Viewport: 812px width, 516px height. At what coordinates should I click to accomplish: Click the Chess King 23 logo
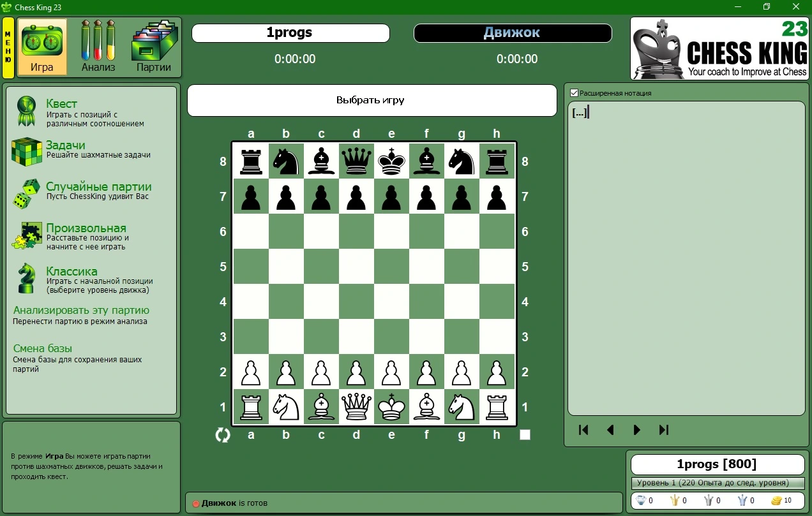pyautogui.click(x=719, y=48)
